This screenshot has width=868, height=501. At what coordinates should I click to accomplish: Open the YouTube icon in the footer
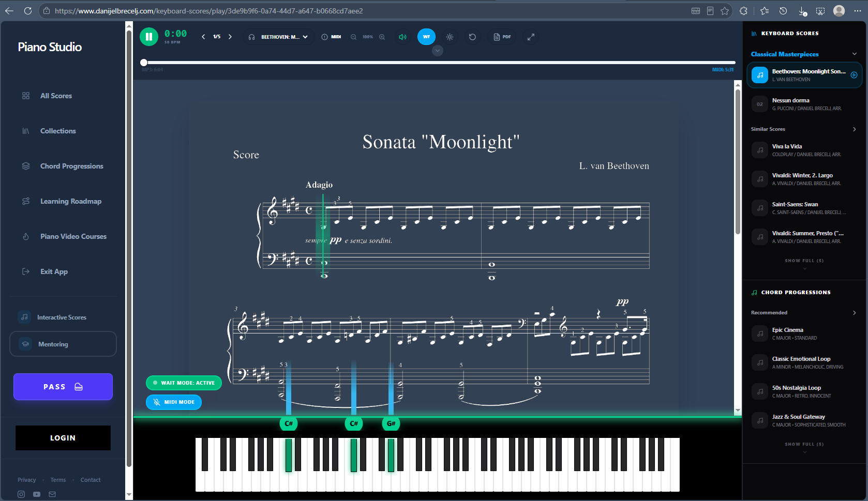[x=37, y=494]
